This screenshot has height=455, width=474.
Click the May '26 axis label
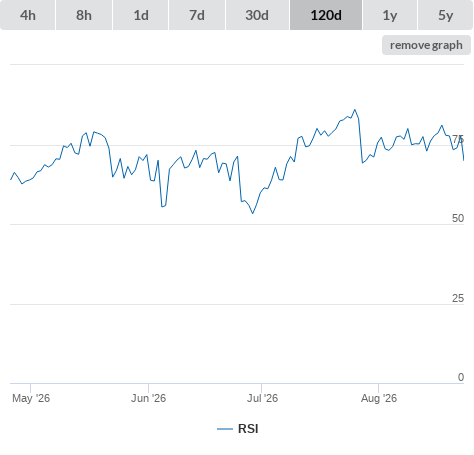click(x=31, y=398)
